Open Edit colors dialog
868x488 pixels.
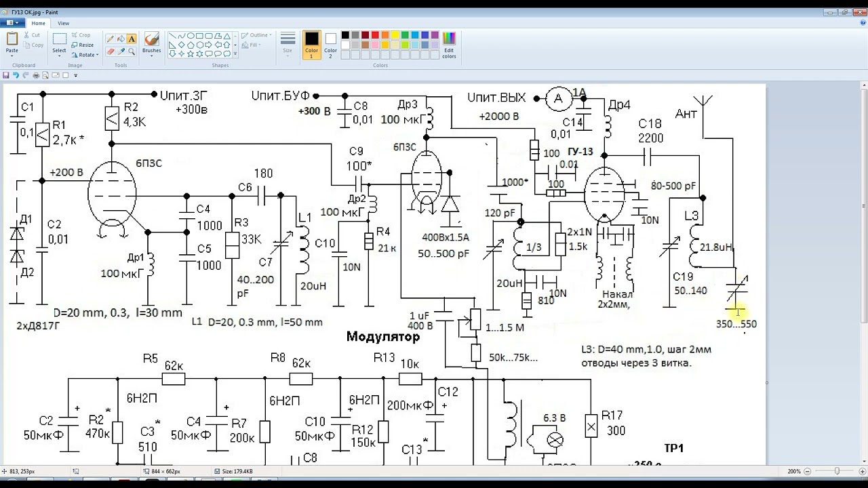[x=449, y=45]
